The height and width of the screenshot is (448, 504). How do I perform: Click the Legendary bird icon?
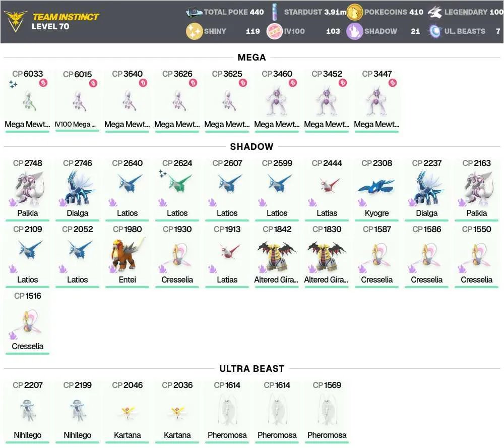click(434, 12)
